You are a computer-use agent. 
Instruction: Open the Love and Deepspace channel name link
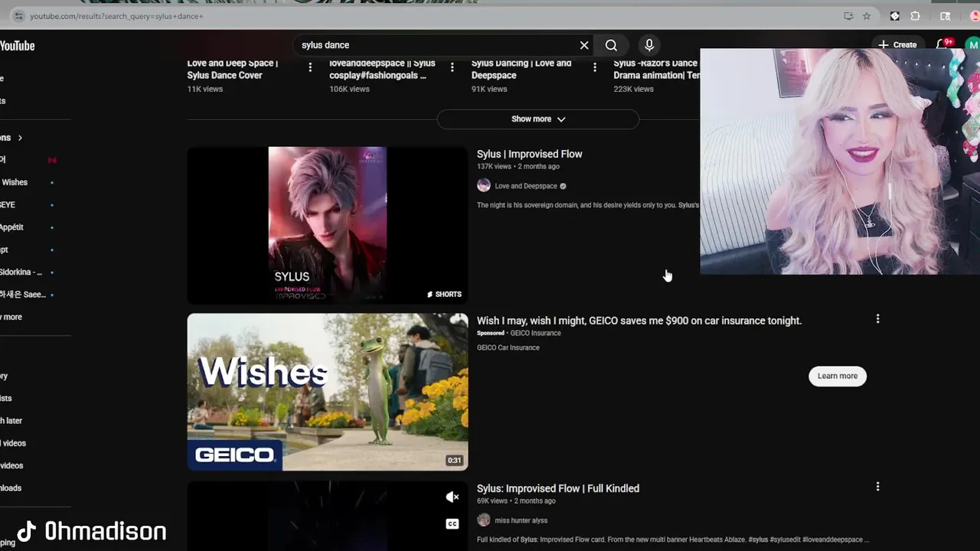tap(526, 186)
